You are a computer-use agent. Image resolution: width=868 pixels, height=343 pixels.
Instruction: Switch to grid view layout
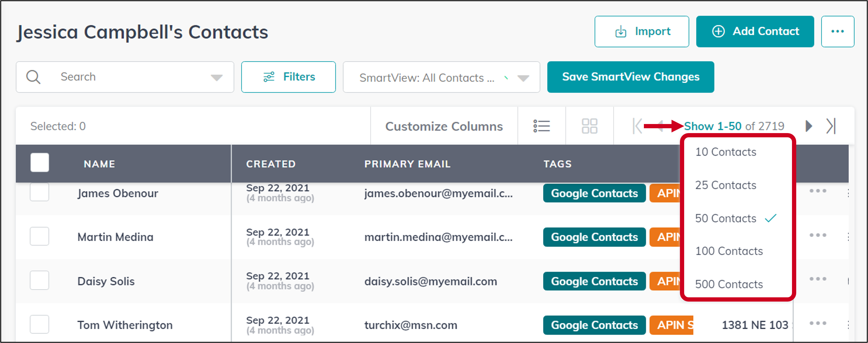[589, 126]
